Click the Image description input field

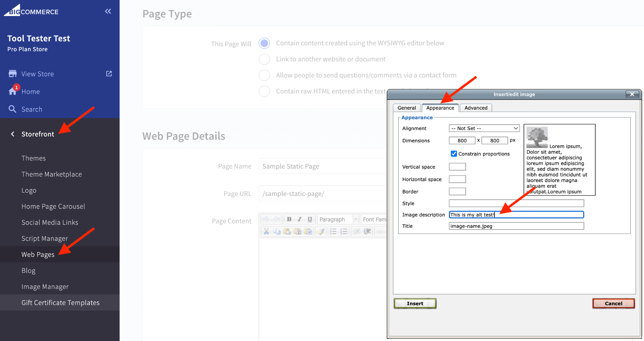pyautogui.click(x=517, y=214)
